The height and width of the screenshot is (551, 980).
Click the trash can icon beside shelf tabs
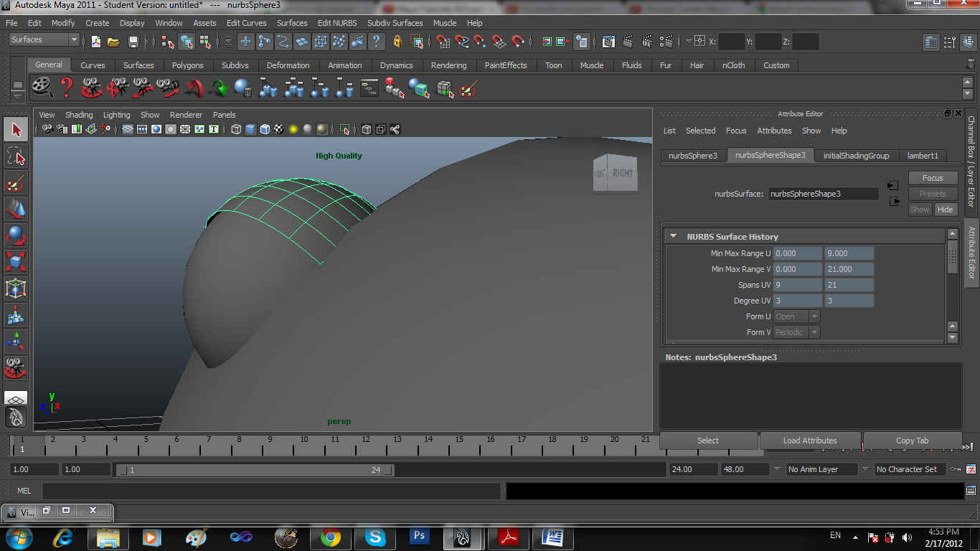coord(971,64)
